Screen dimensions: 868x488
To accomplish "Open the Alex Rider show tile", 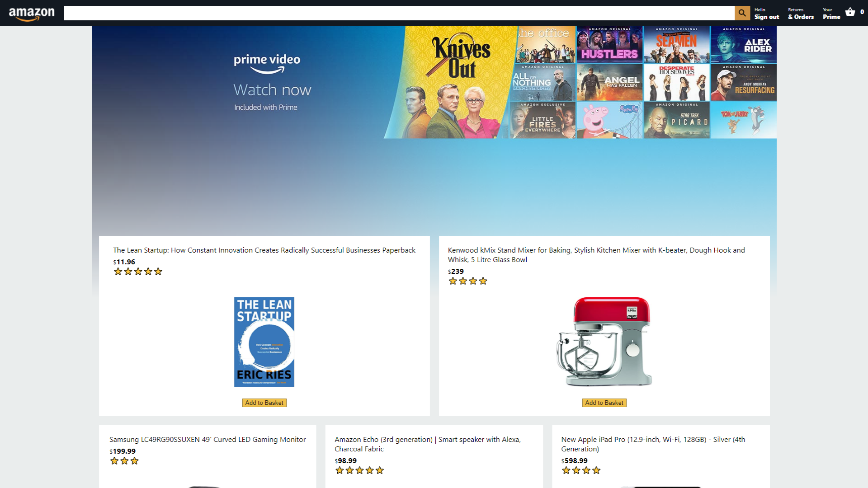I will [744, 44].
